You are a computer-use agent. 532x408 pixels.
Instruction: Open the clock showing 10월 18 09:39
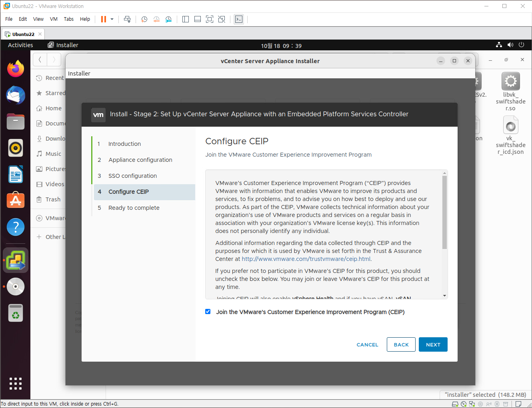(x=281, y=46)
